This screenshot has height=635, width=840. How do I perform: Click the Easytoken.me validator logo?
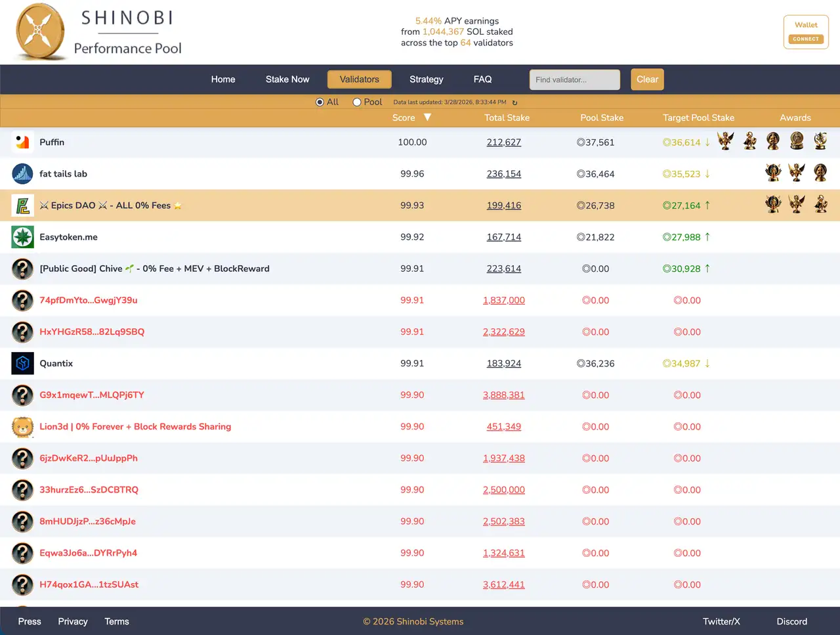point(22,237)
